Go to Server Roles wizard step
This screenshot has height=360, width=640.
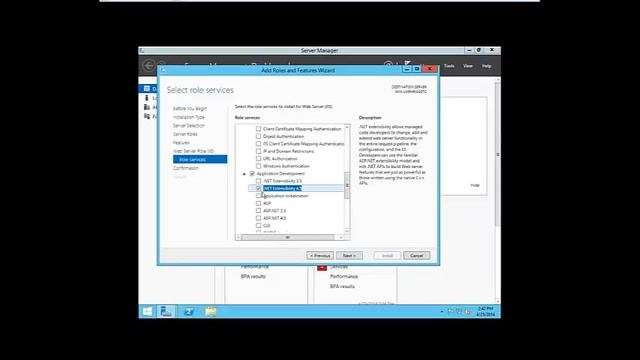(185, 134)
